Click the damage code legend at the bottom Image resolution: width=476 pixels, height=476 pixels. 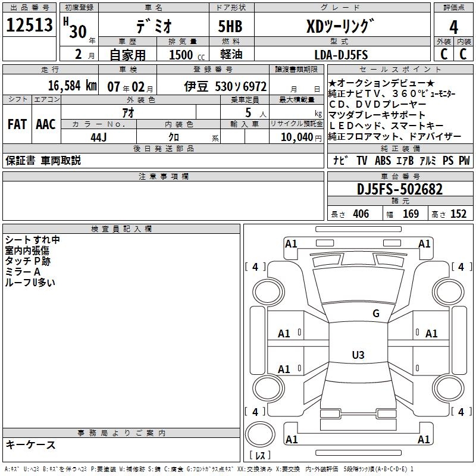pyautogui.click(x=209, y=469)
